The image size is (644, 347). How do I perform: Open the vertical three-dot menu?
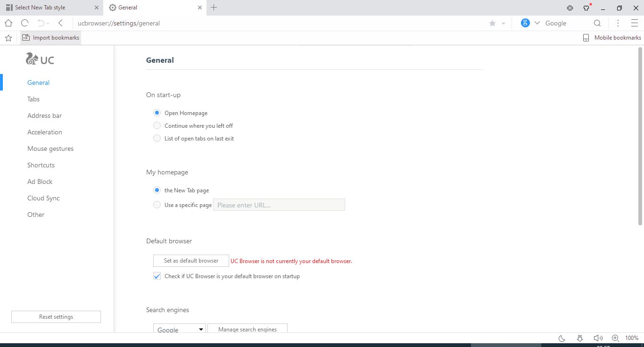(618, 23)
